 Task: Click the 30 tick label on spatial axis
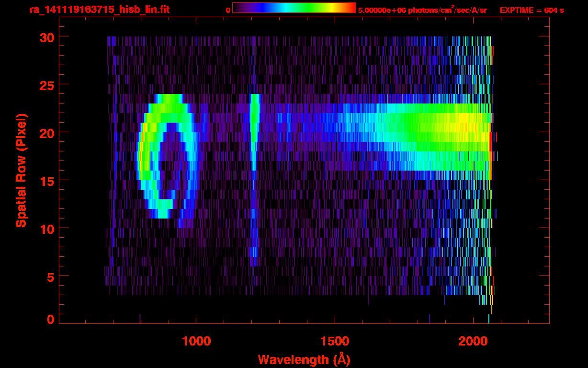[46, 37]
